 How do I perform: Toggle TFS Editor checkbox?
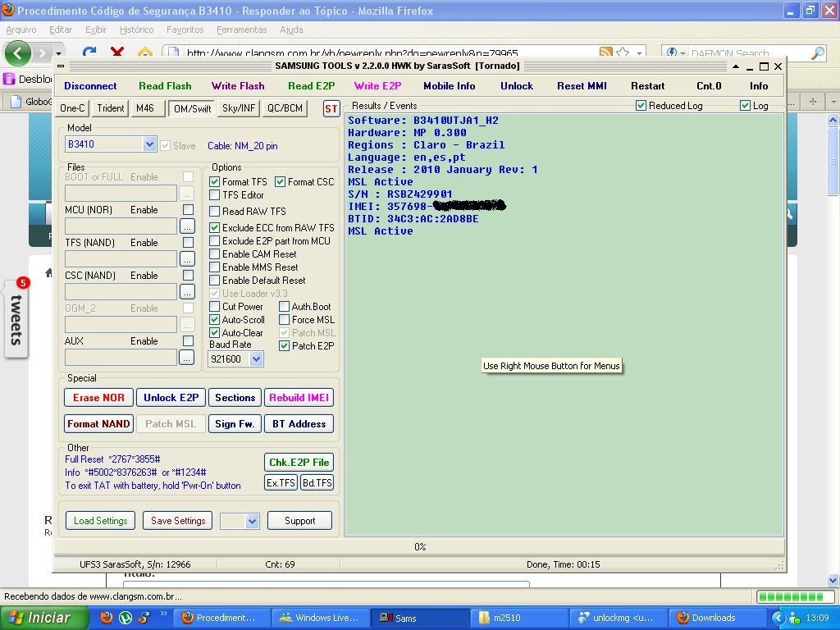click(214, 195)
